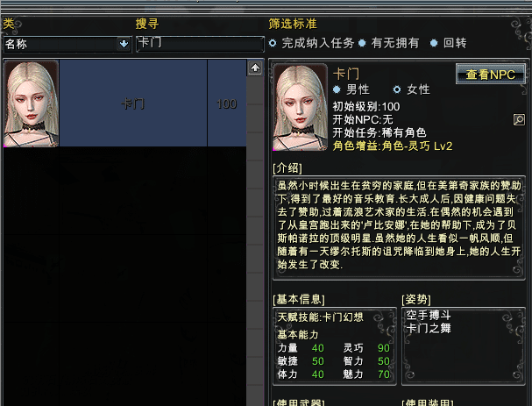Toggle the 有无拥有 filter
Viewport: 532px width, 406px height.
[x=389, y=43]
